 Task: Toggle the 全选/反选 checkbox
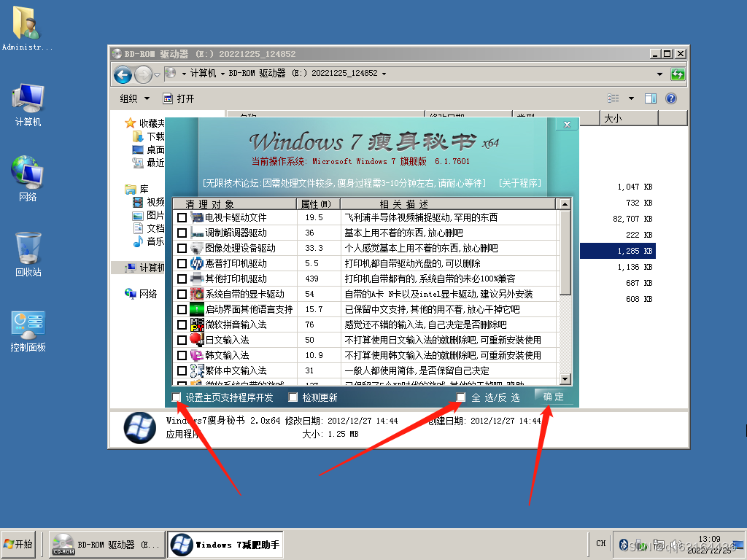point(461,397)
